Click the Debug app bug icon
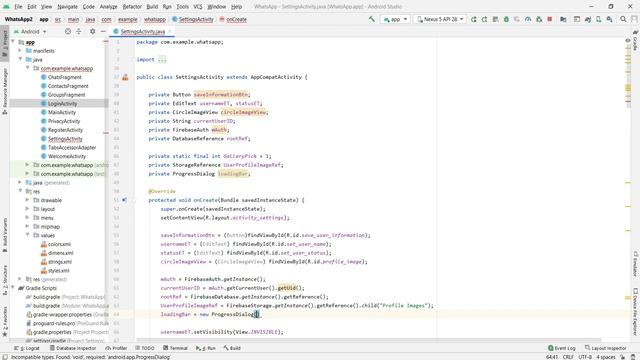Viewport: 640px width, 360px height. pos(506,19)
